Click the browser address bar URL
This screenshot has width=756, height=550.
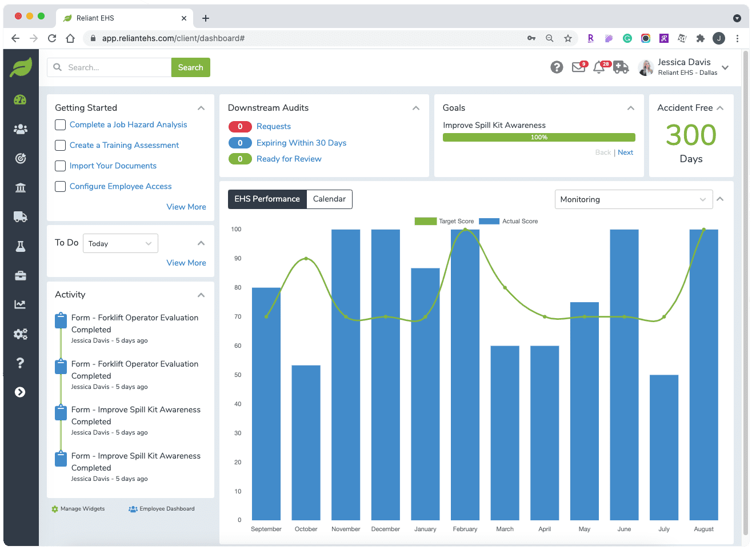point(174,38)
